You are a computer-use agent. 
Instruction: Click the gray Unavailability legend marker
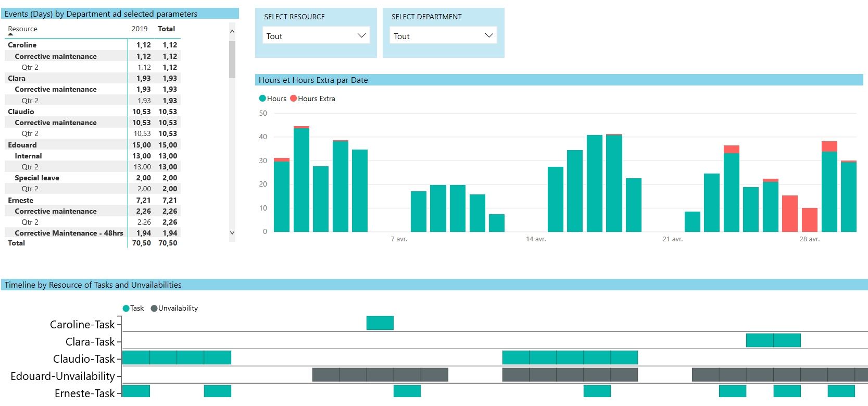[154, 309]
